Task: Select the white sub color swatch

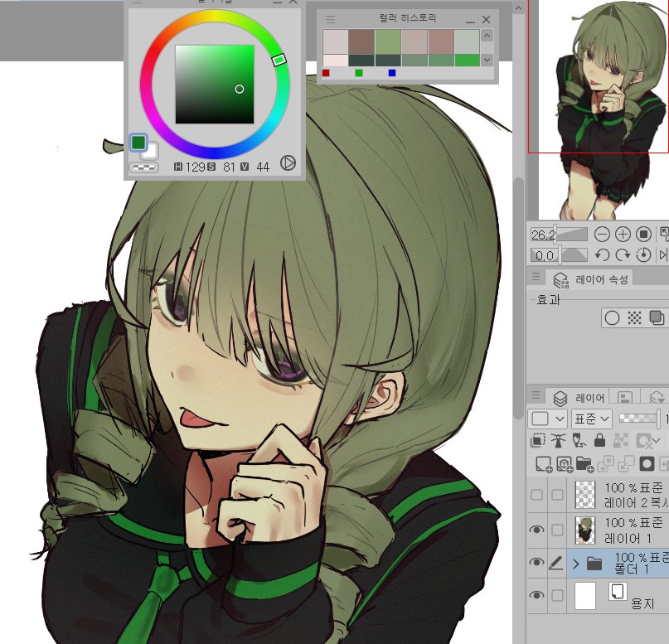Action: click(153, 153)
